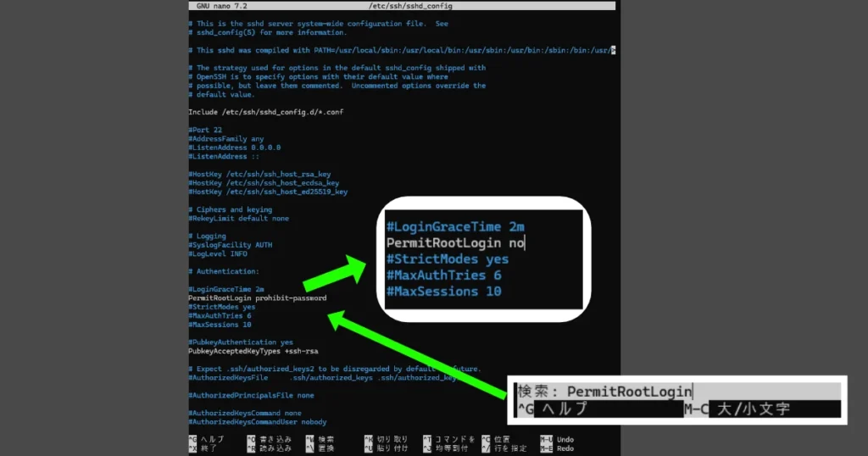This screenshot has width=868, height=456.
Task: Click the '# Expect .ssh/authorized_keys2' comment line
Action: [x=335, y=369]
